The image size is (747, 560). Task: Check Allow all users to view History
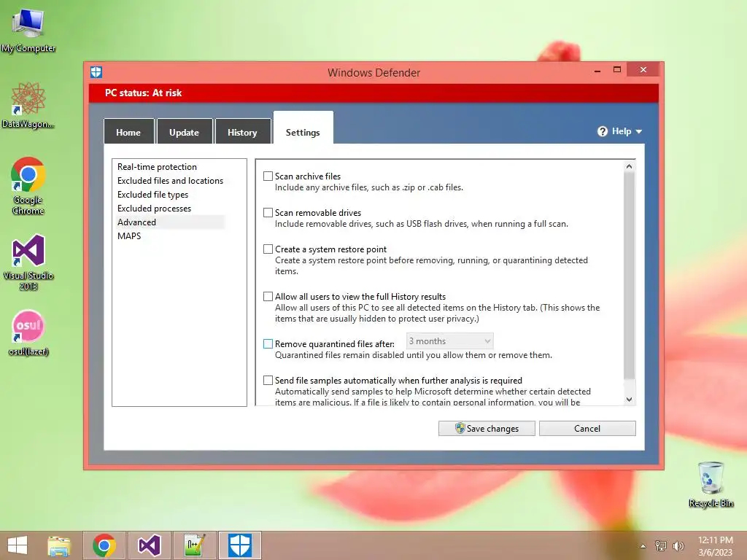[268, 297]
